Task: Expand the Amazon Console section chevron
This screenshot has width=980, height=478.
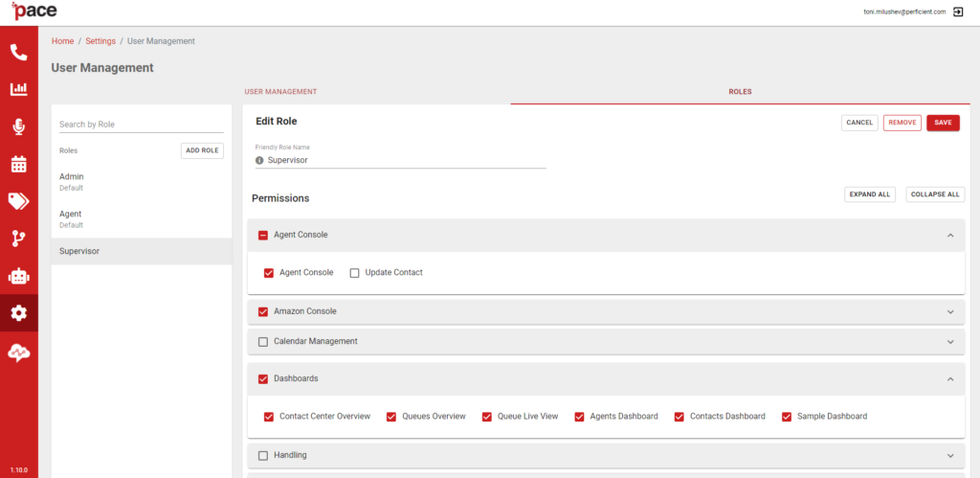Action: [950, 311]
